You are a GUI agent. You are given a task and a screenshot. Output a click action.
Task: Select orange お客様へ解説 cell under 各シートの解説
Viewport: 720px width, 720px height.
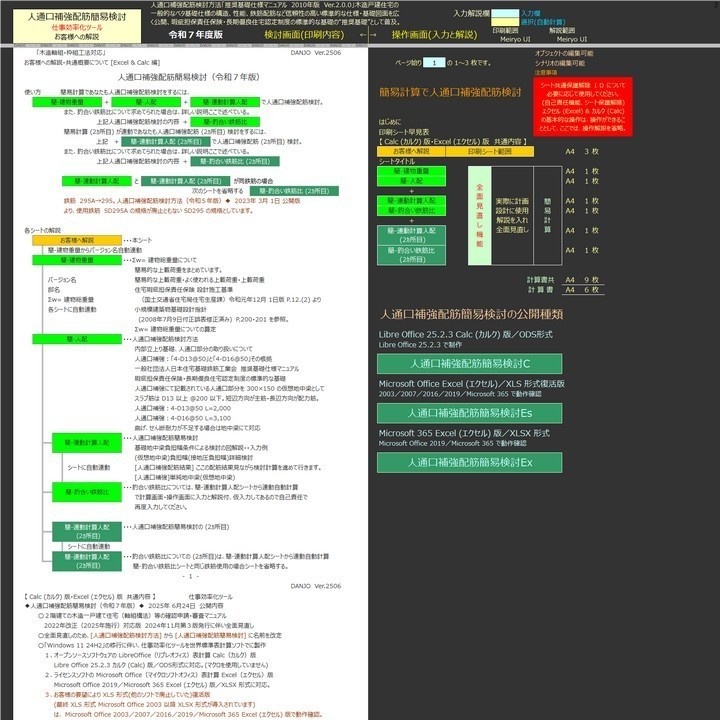coord(77,240)
